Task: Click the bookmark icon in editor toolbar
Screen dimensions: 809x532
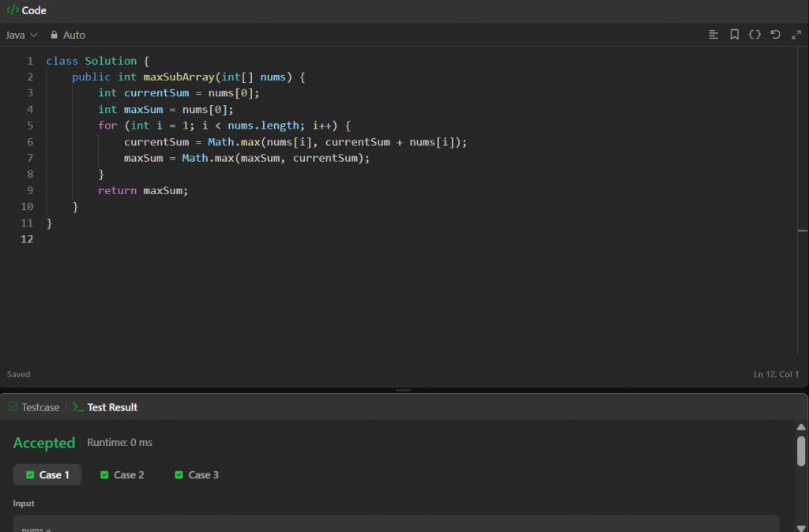Action: [734, 35]
